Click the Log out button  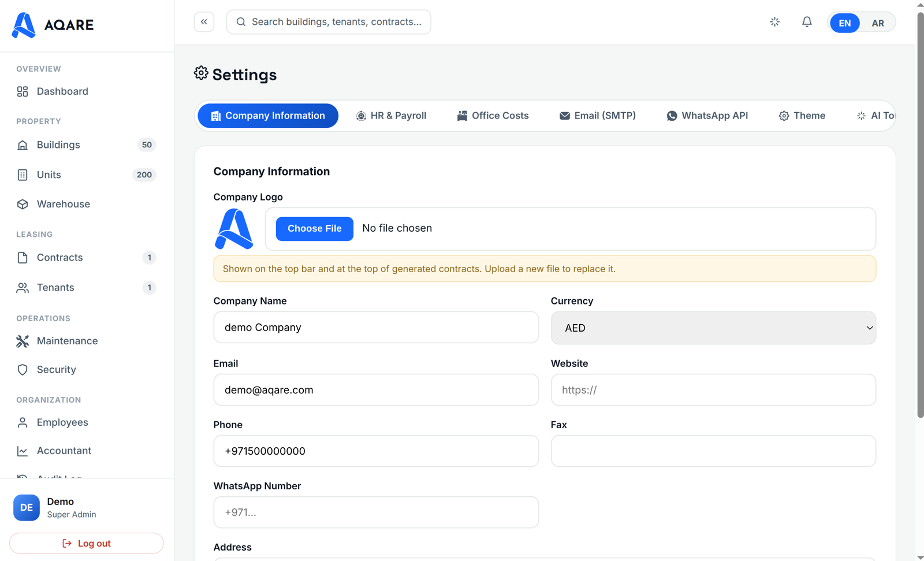click(x=87, y=543)
